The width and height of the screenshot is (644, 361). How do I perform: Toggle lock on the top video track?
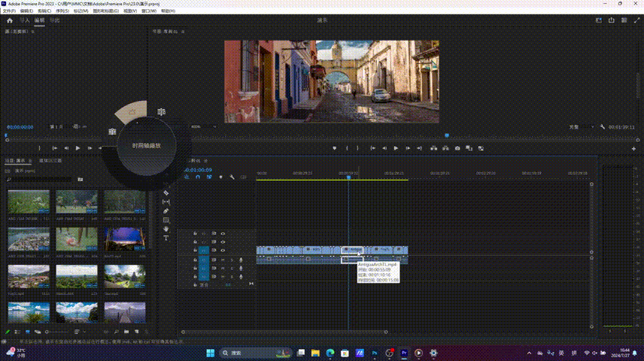coord(195,233)
